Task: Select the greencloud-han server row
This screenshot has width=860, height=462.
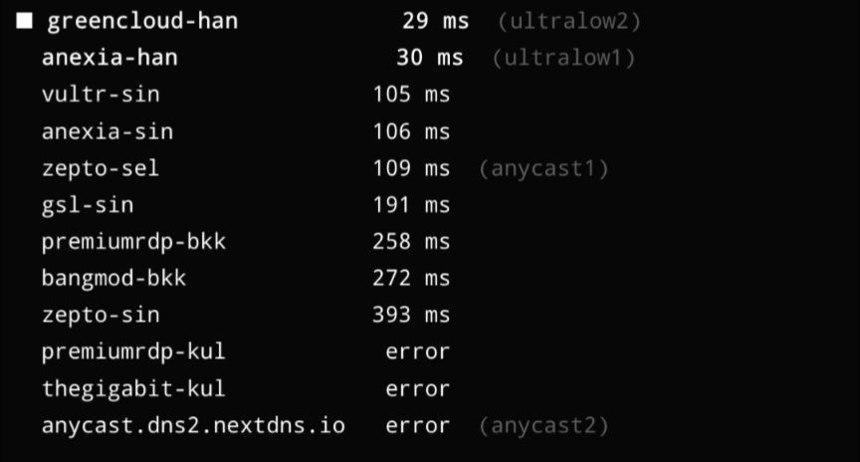Action: pyautogui.click(x=329, y=21)
